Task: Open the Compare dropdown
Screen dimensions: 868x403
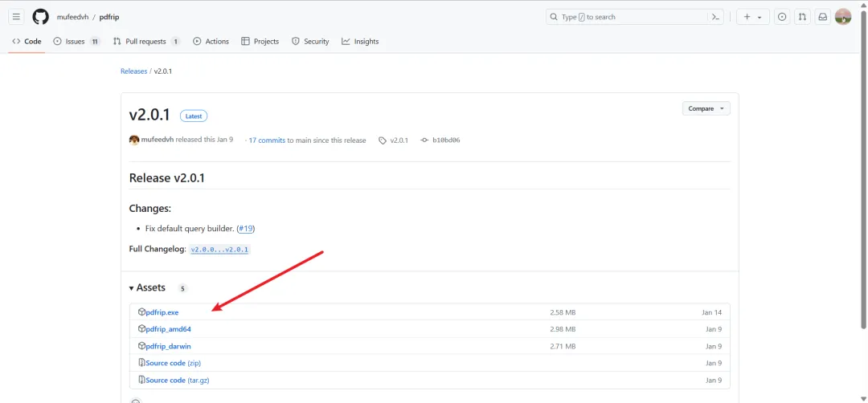Action: pos(706,109)
